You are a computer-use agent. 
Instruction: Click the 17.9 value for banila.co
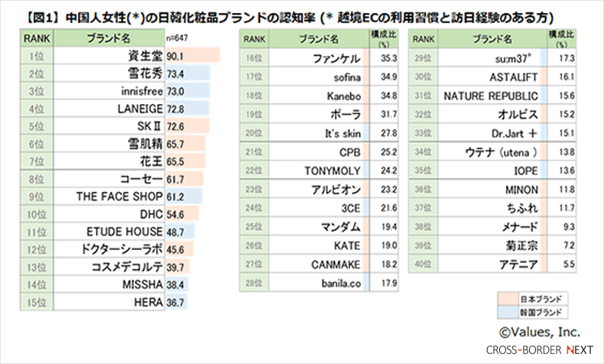389,284
